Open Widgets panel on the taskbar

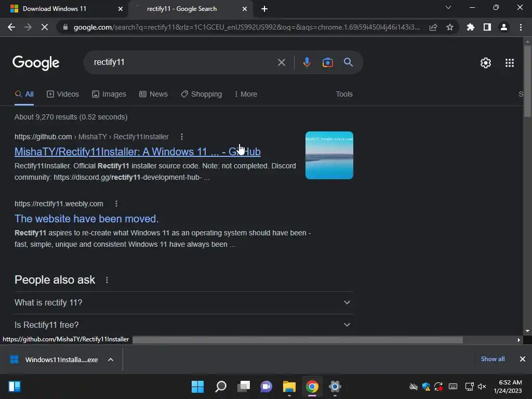point(15,387)
